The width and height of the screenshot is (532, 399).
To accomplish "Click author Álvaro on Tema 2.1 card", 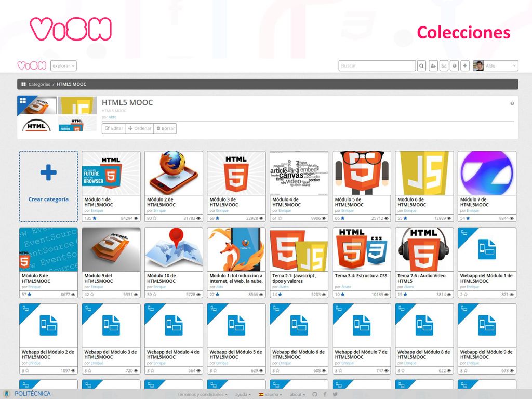I will (x=284, y=287).
